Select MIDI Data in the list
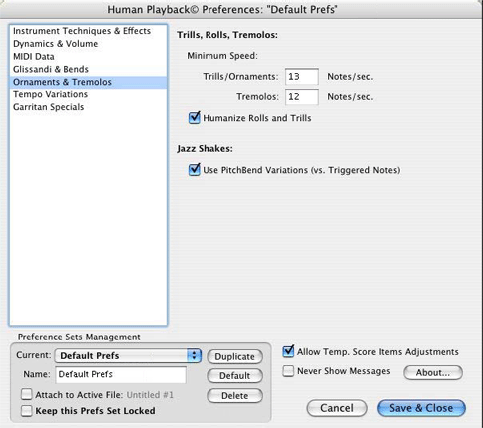Screen dimensions: 483x428 pos(88,57)
